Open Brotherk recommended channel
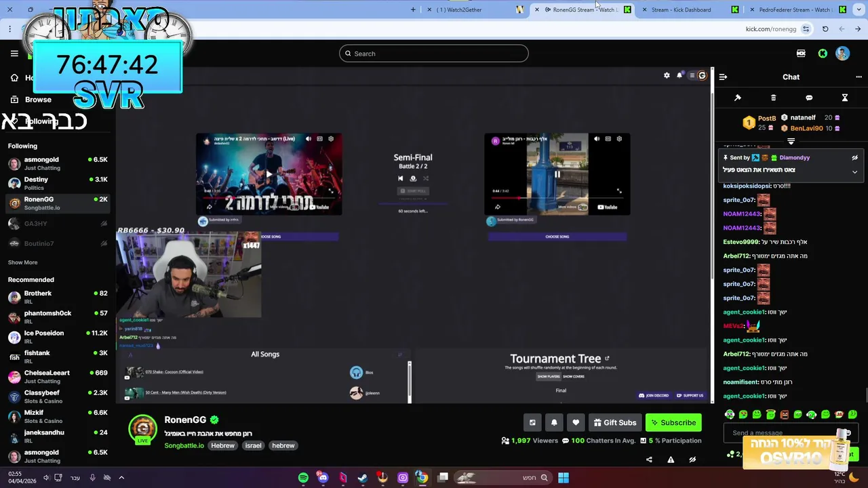Viewport: 868px width, 488px height. point(58,297)
